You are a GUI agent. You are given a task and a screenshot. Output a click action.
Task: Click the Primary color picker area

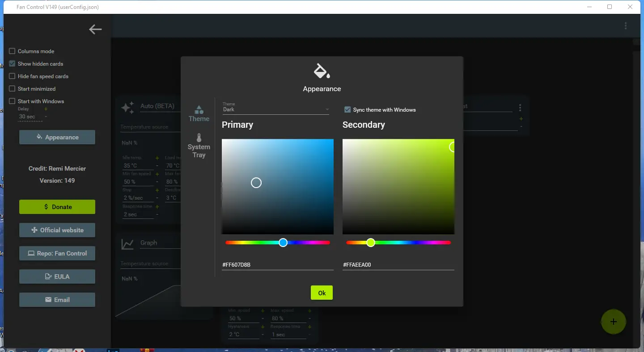[278, 187]
